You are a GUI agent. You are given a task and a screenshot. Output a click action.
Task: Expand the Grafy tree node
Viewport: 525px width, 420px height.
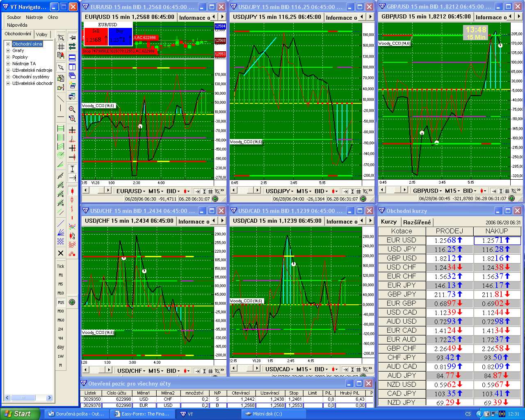tap(8, 50)
